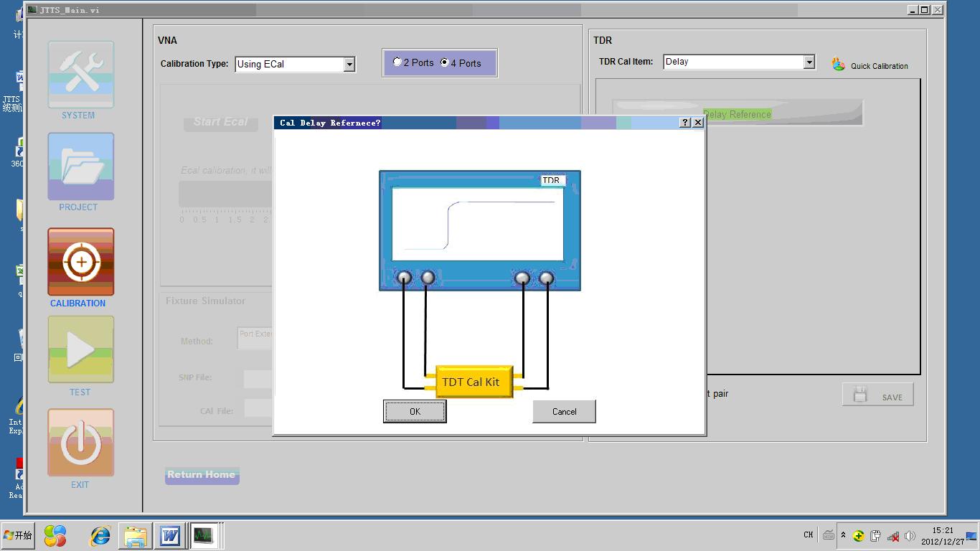Screen dimensions: 980x551
Task: Click the SAVE floppy disk button
Action: tap(877, 395)
